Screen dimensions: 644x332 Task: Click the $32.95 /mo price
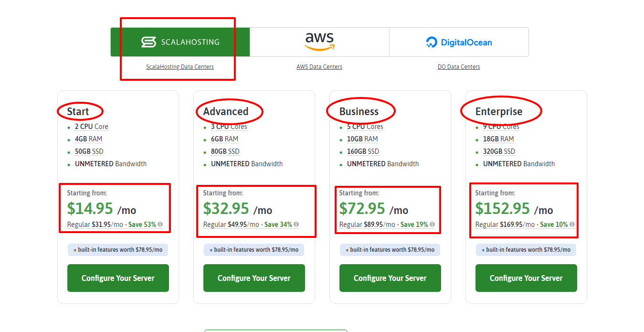(238, 209)
